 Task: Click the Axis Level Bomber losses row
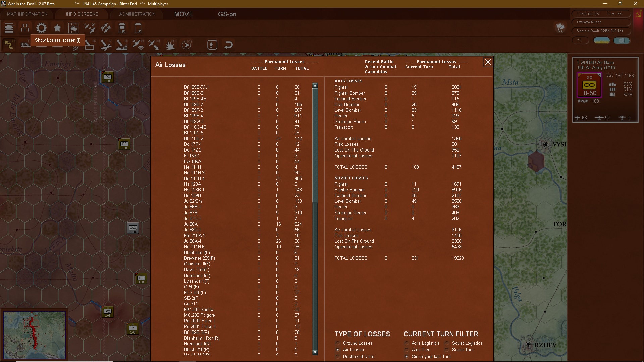coord(398,110)
